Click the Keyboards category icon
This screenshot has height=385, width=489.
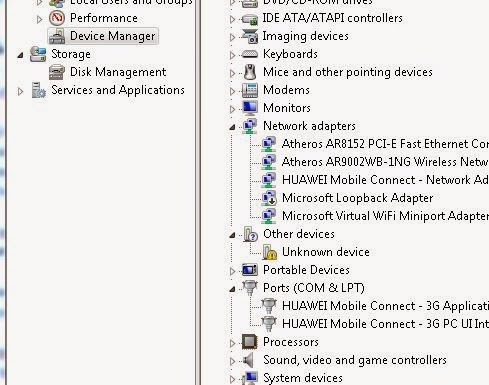pos(250,54)
